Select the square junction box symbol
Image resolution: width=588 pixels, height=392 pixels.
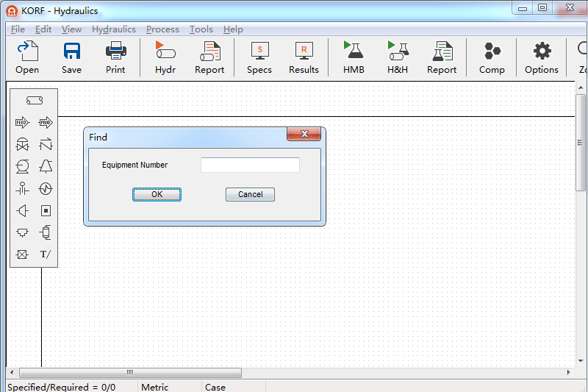[46, 211]
